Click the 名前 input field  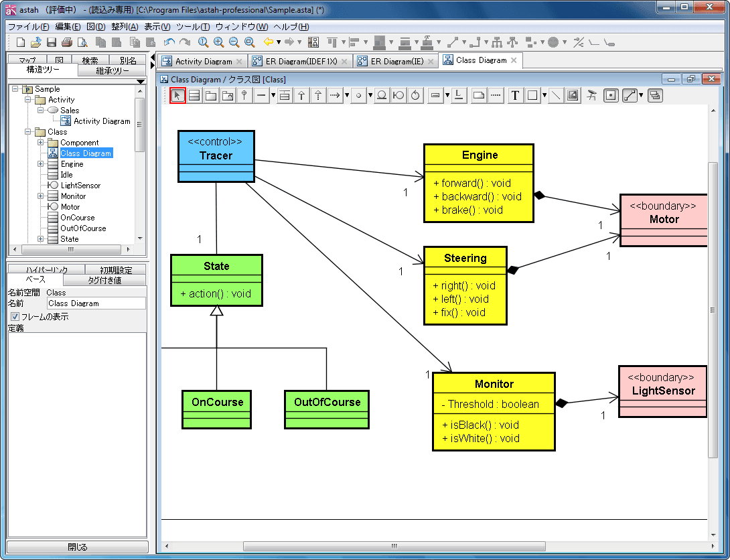pyautogui.click(x=96, y=303)
